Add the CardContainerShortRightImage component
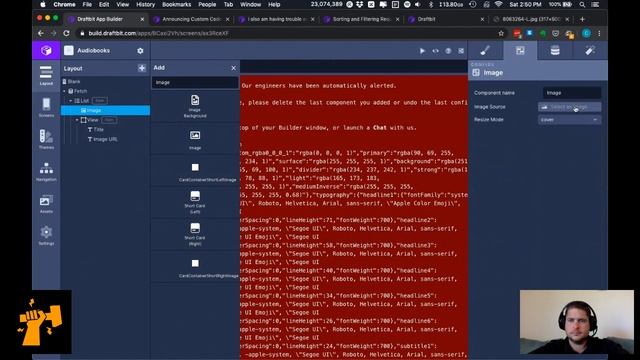This screenshot has width=640, height=360. point(195,268)
